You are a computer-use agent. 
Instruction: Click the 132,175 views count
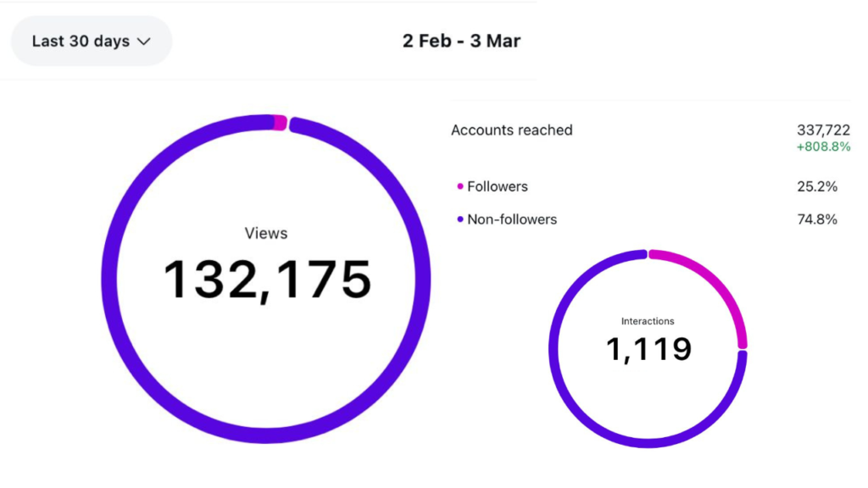point(267,280)
